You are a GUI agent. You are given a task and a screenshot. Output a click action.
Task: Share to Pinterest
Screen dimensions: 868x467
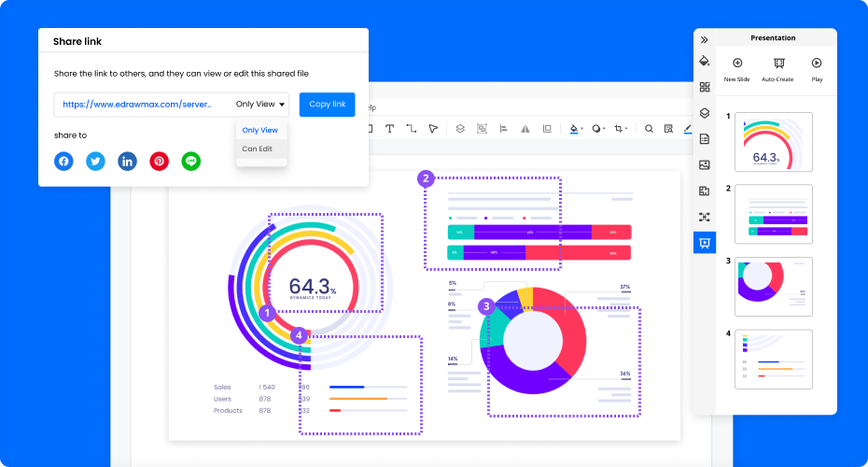click(160, 161)
